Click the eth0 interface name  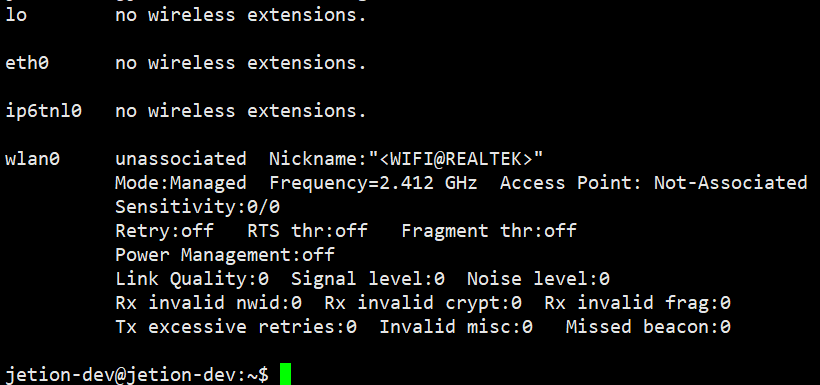pos(27,63)
